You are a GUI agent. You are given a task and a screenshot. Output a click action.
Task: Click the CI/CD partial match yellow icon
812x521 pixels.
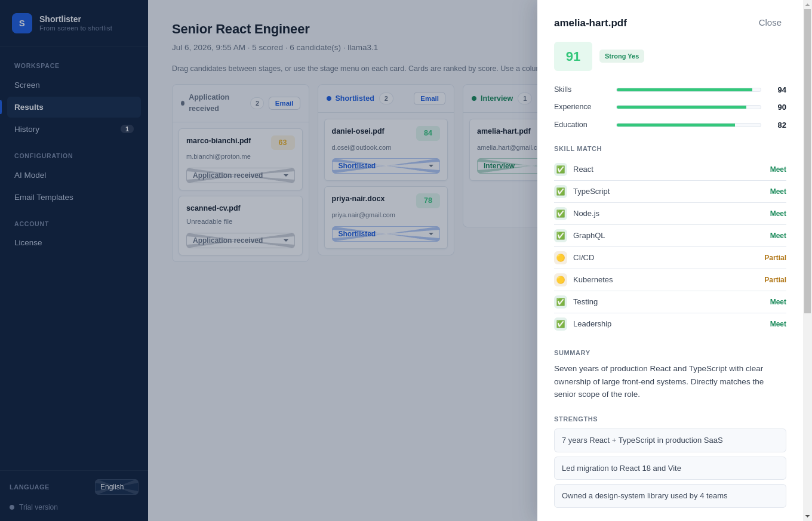[561, 258]
